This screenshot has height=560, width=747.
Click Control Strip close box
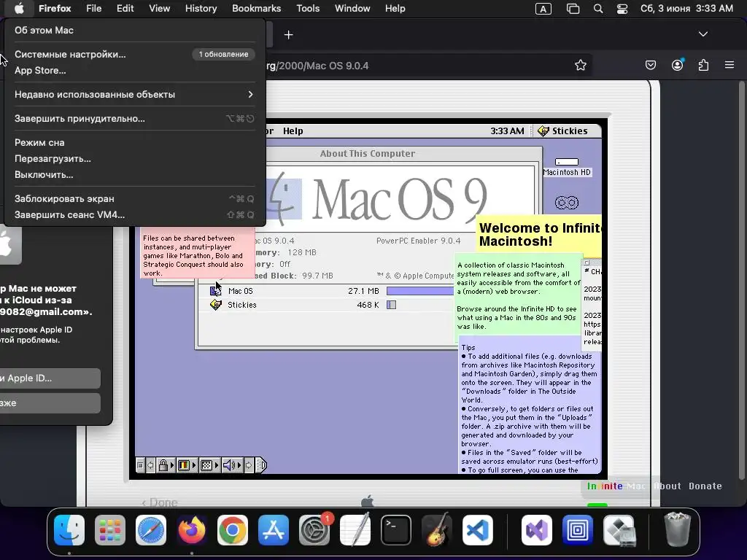140,464
